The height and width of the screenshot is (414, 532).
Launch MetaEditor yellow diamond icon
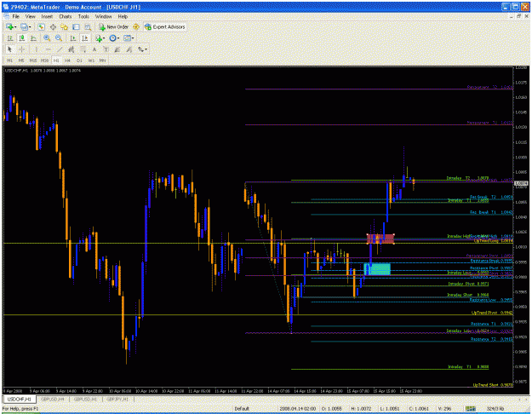pyautogui.click(x=136, y=26)
